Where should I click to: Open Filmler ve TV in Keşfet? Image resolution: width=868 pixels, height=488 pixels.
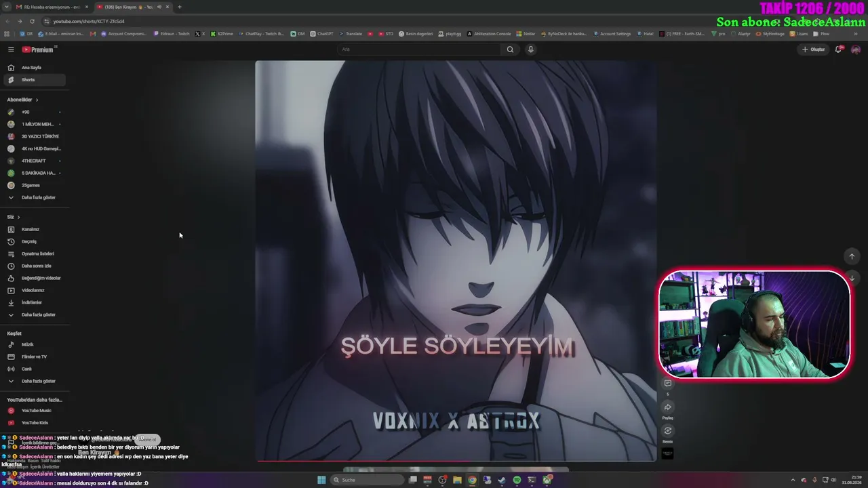click(35, 357)
